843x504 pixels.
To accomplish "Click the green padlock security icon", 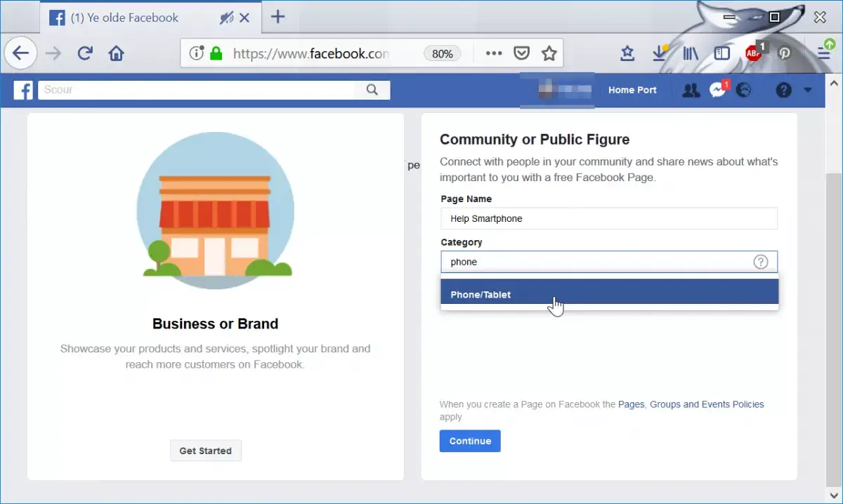I will click(x=216, y=53).
